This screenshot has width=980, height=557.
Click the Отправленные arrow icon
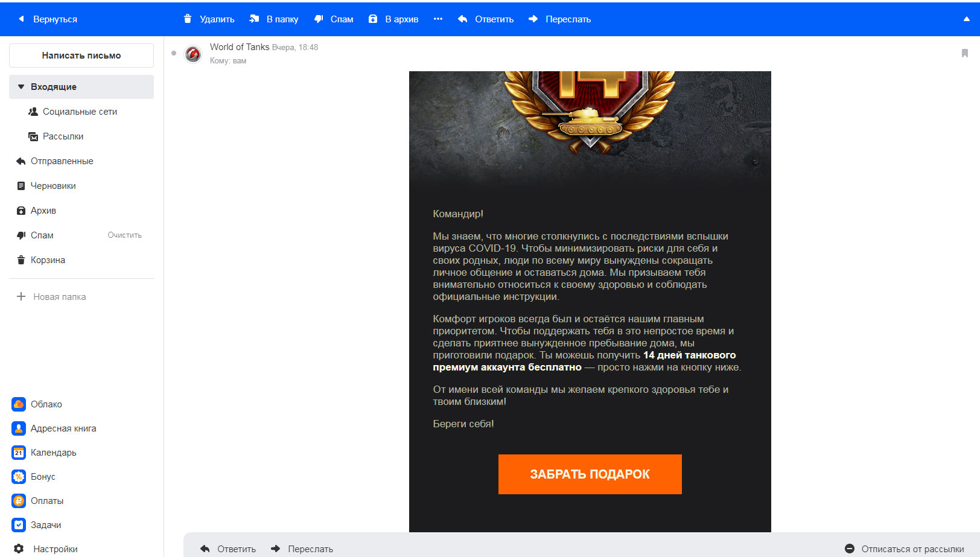(21, 161)
